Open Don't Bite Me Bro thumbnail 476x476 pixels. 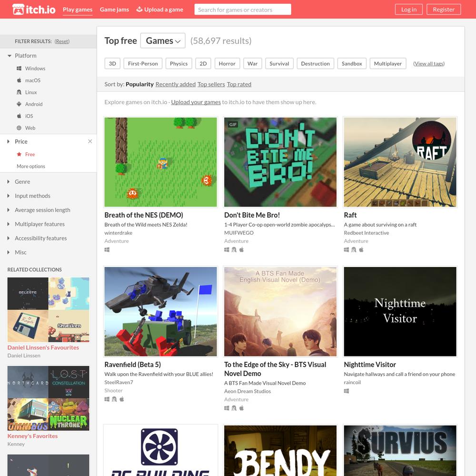click(x=280, y=162)
